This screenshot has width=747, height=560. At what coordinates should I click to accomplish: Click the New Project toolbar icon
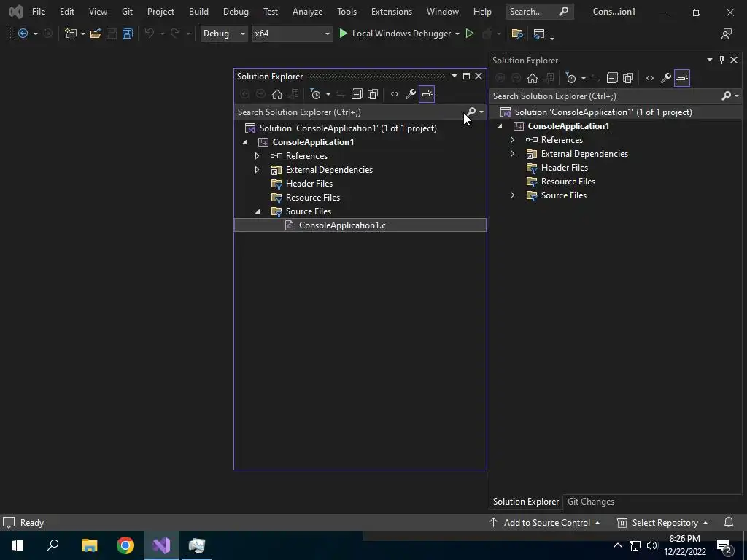click(x=71, y=34)
